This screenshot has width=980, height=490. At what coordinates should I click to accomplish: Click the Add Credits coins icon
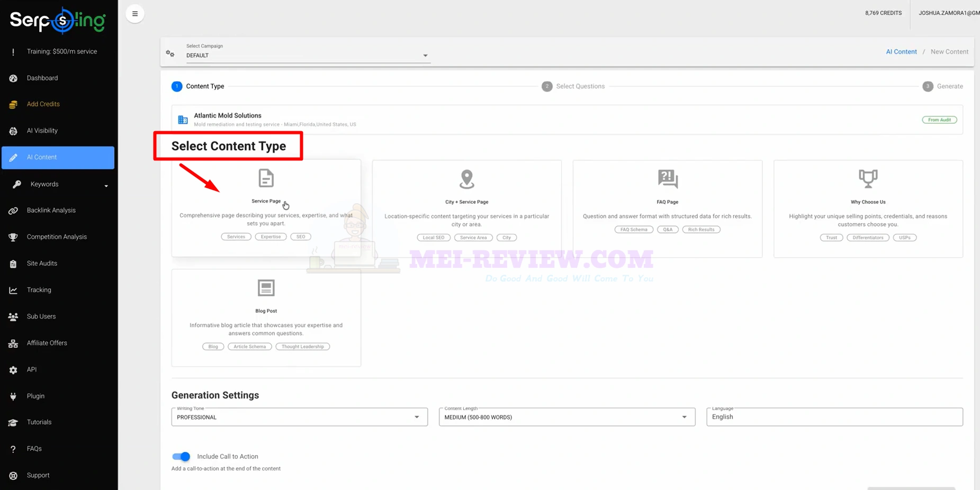(x=13, y=104)
